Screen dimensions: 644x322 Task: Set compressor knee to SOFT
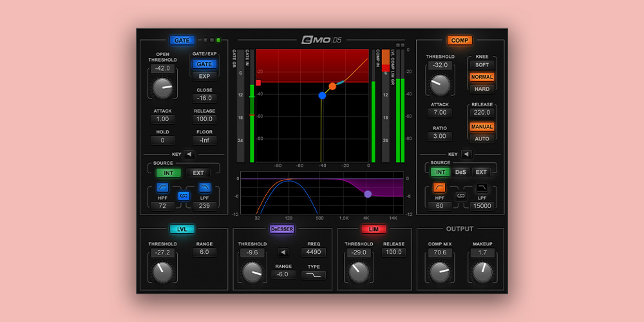pos(482,65)
